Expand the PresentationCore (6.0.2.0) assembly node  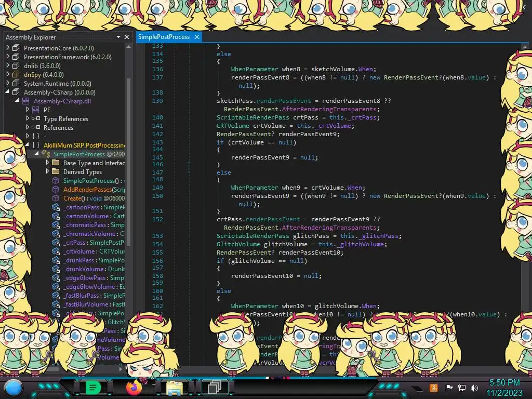(8, 48)
